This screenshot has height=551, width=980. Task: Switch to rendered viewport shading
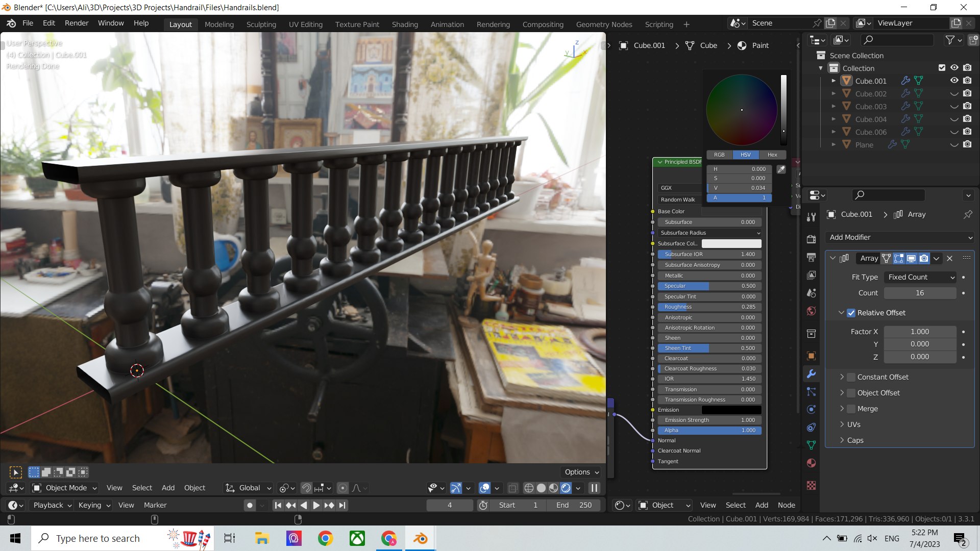(x=566, y=488)
